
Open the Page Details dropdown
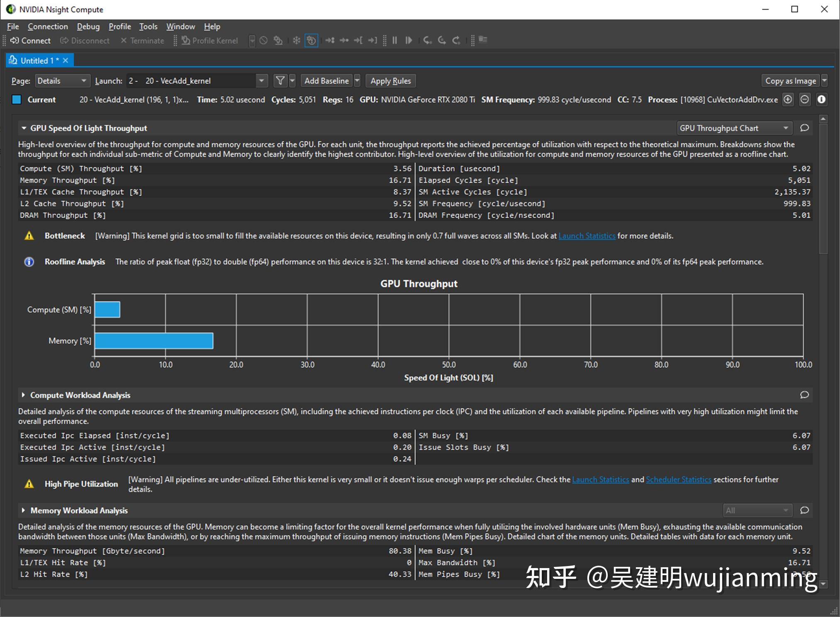[62, 80]
